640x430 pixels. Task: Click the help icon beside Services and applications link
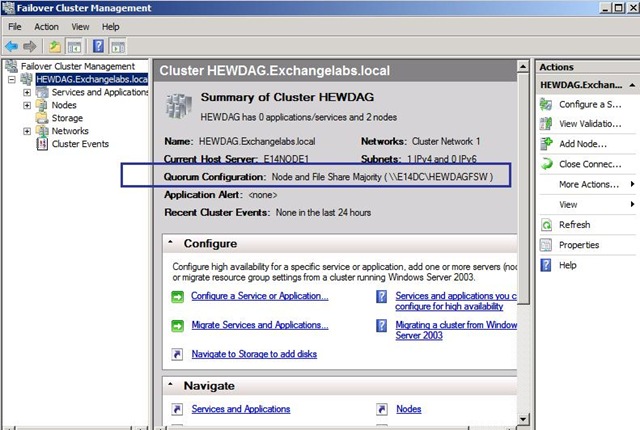pyautogui.click(x=382, y=297)
